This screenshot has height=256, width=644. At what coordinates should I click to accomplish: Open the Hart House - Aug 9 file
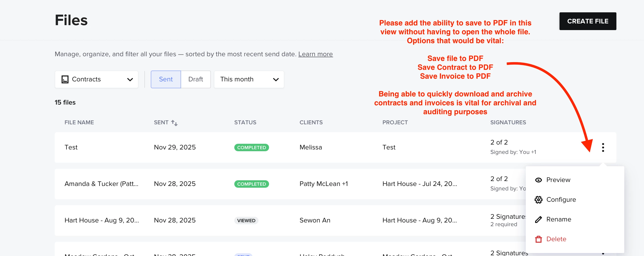coord(102,220)
